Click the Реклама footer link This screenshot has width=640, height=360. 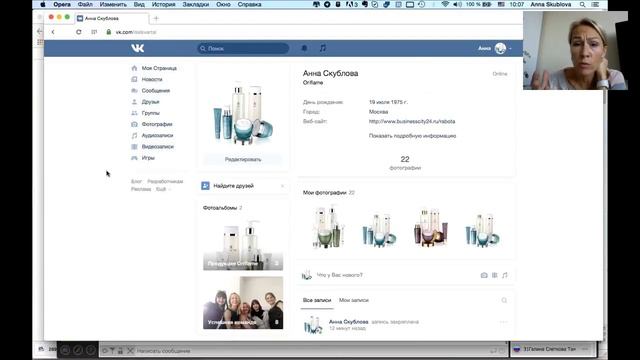coord(141,189)
